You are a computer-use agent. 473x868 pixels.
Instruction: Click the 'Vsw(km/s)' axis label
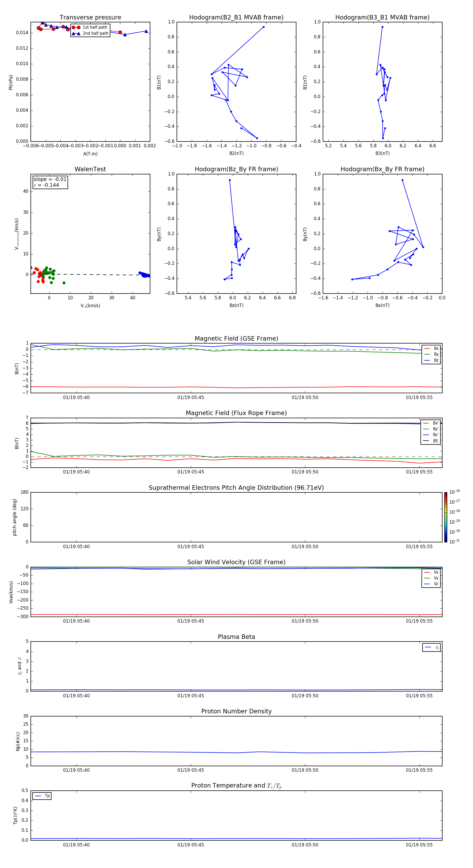click(x=11, y=592)
